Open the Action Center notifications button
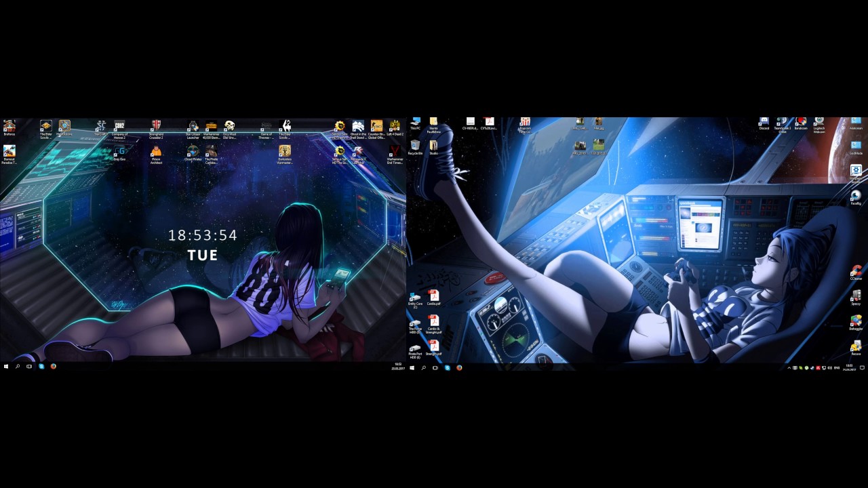The image size is (868, 488). click(x=862, y=367)
